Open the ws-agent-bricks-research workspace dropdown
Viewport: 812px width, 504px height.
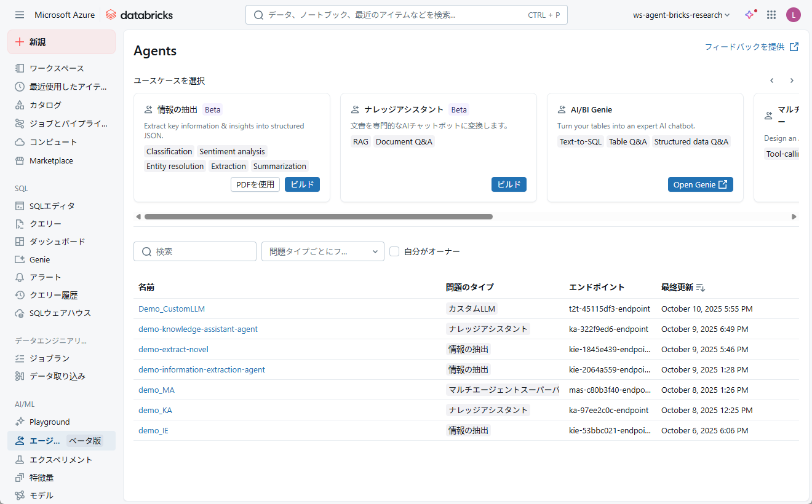click(x=681, y=15)
